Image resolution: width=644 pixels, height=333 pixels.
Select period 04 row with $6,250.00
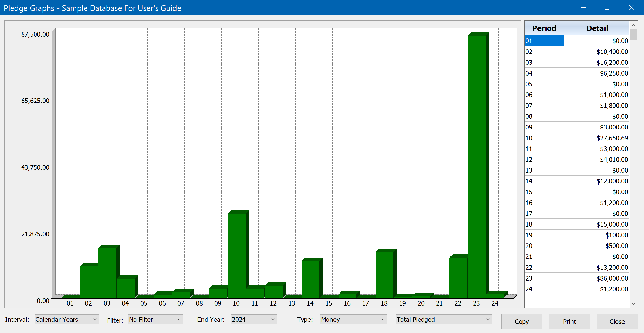click(x=577, y=73)
